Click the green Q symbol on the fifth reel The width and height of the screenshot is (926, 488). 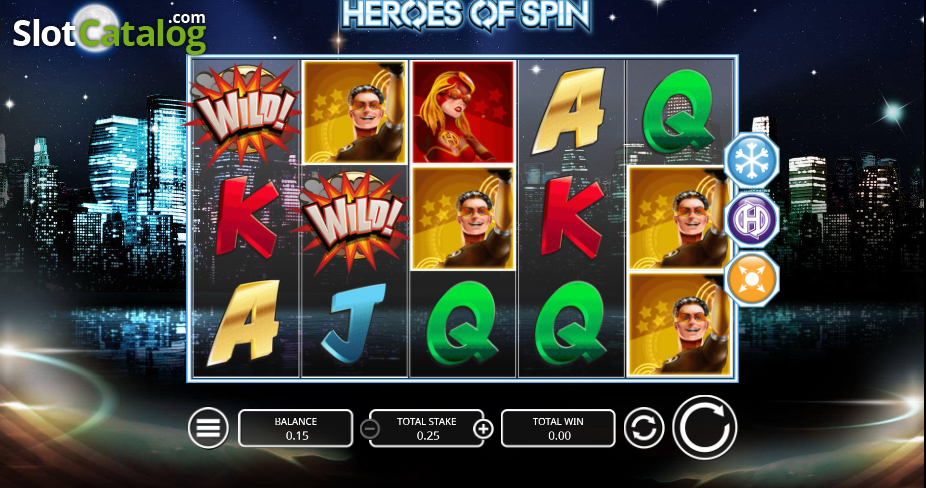[x=677, y=112]
